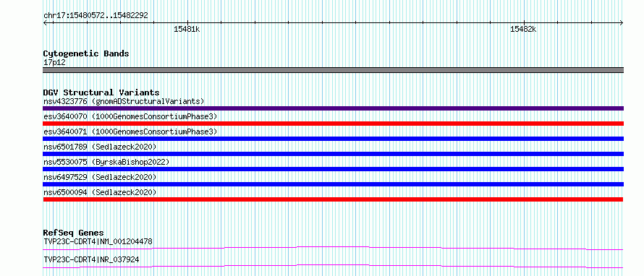This screenshot has width=644, height=276.
Task: Click the red nsv6500094 variant bar
Action: point(333,199)
